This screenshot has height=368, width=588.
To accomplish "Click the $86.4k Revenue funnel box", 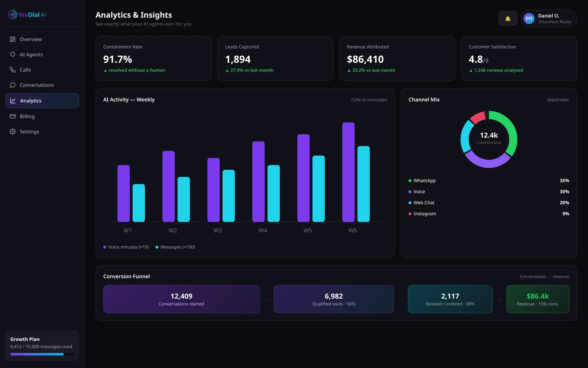I will click(x=538, y=299).
